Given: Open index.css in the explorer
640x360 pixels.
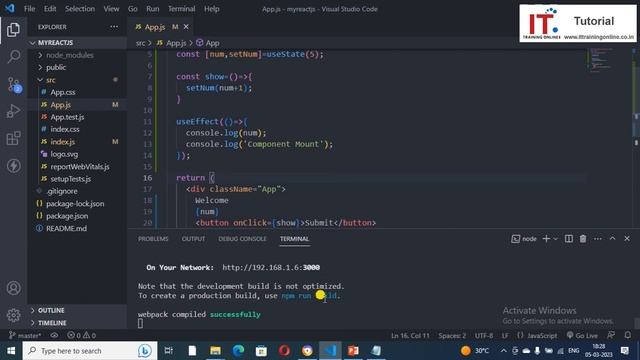Looking at the screenshot, I should [x=77, y=129].
